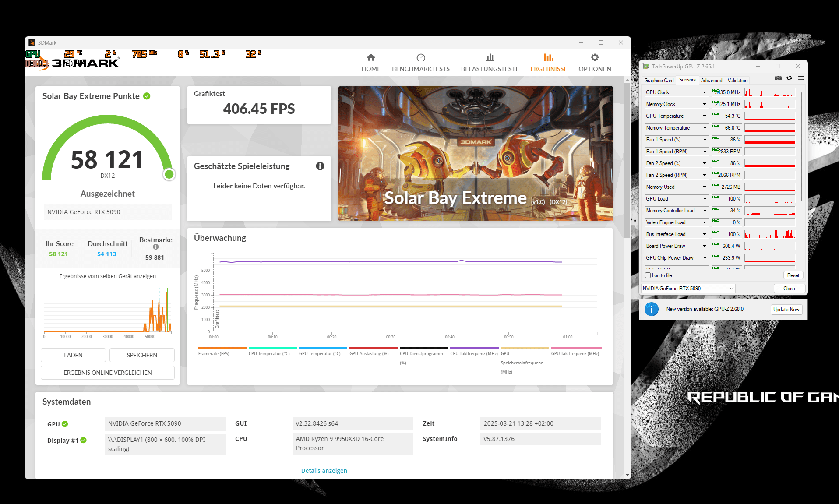Click the 3DMark title bar app icon
The image size is (839, 504).
[x=32, y=42]
